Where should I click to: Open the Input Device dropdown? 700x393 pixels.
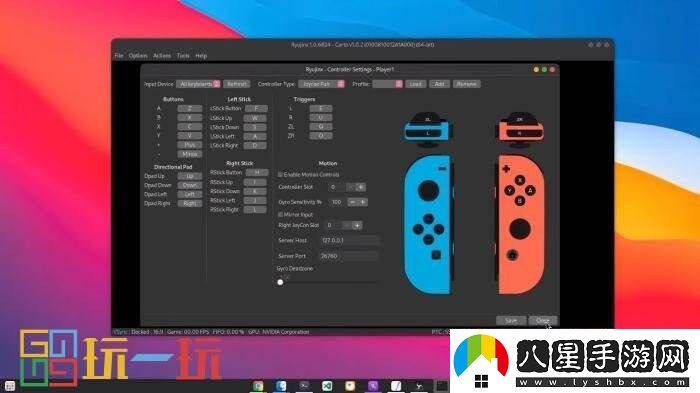198,84
